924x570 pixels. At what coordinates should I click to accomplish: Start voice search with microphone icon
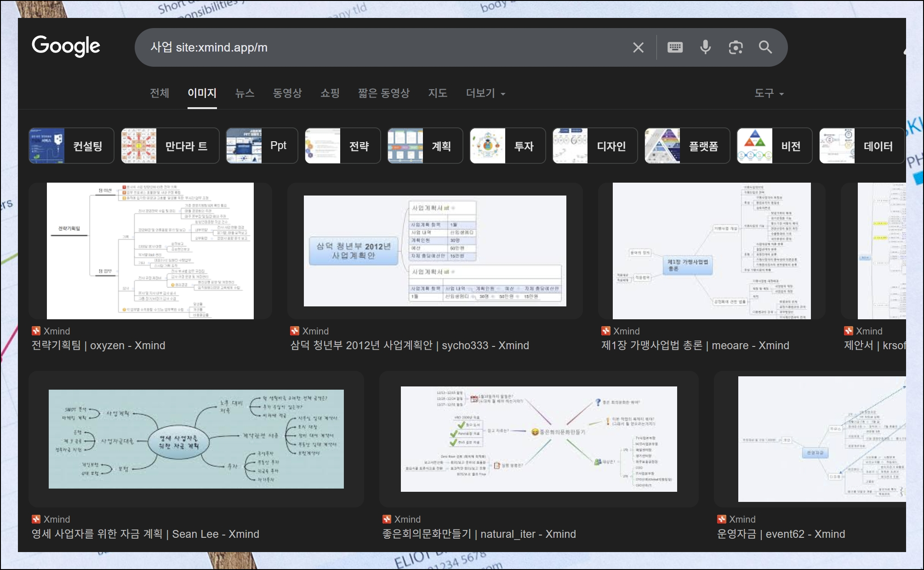pyautogui.click(x=705, y=47)
